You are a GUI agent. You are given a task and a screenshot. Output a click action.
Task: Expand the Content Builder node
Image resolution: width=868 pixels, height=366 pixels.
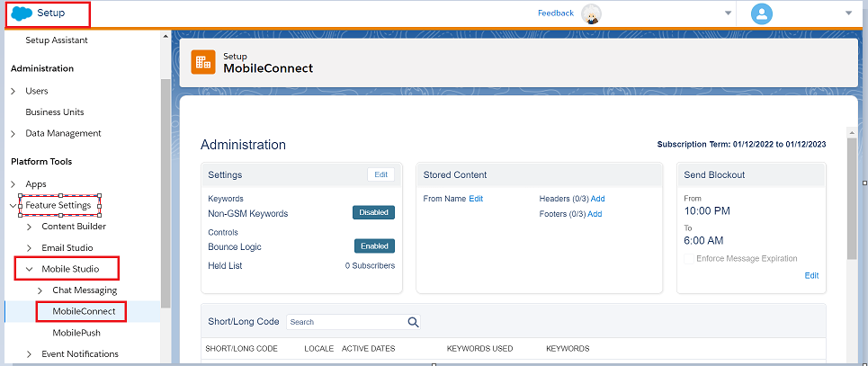coord(30,227)
